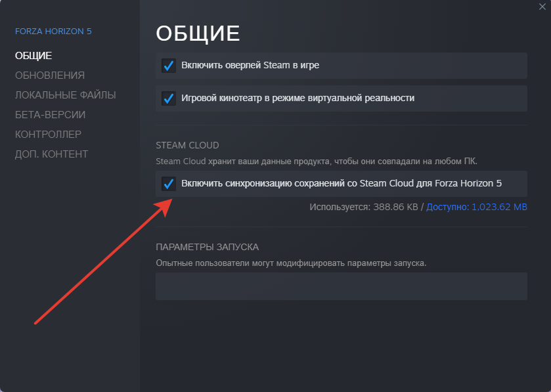Click the 'Игровой кинотеатр' option label
The image size is (551, 392).
click(298, 98)
